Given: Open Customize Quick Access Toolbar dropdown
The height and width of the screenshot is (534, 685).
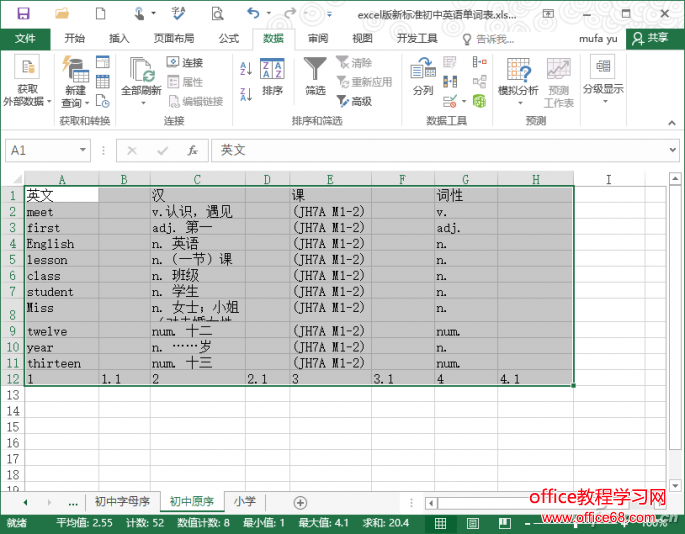Looking at the screenshot, I should pos(329,14).
